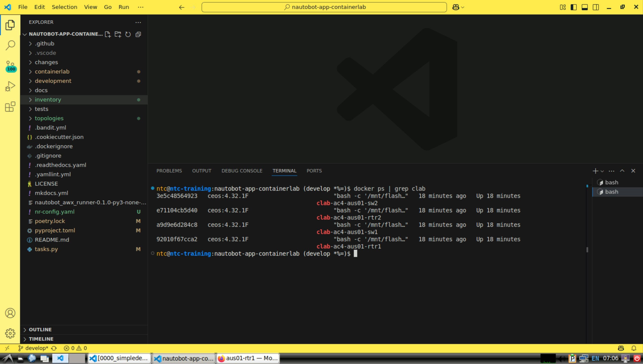Collapse all folders in Explorer
The image size is (643, 364).
pos(138,34)
